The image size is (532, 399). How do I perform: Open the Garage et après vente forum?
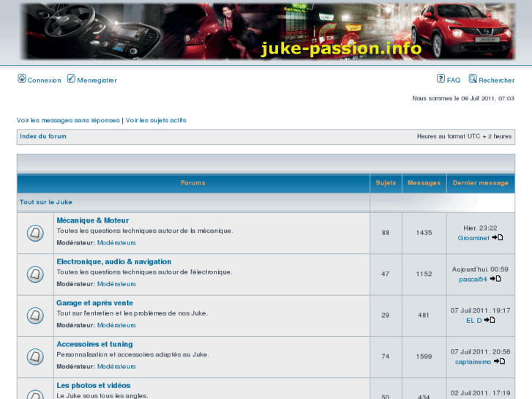coord(94,303)
